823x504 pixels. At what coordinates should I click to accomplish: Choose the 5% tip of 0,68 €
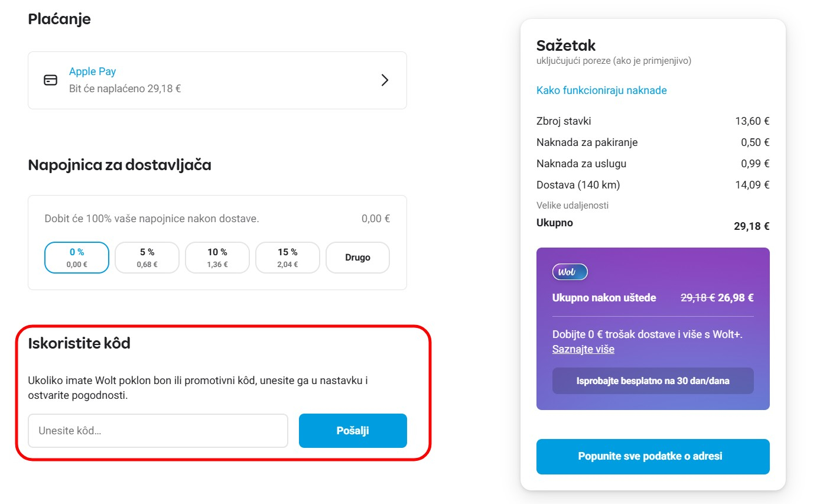click(x=147, y=257)
